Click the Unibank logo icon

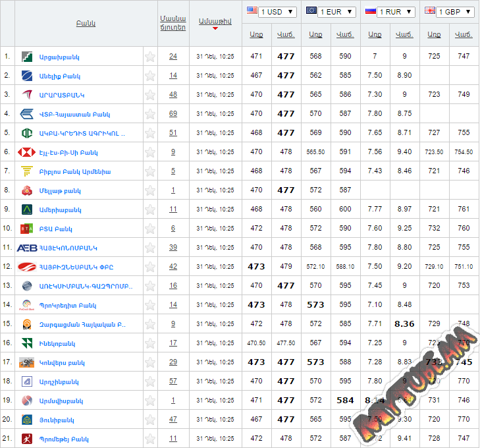click(x=27, y=420)
